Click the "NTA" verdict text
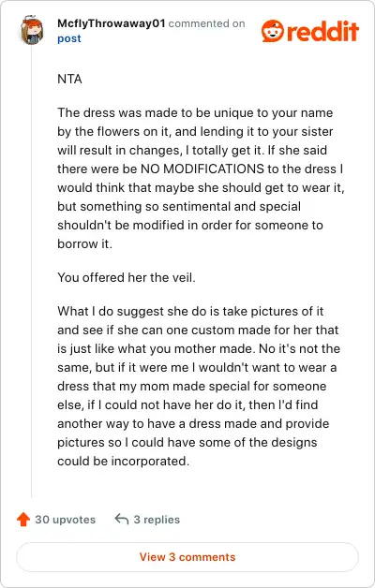This screenshot has height=588, width=375. coord(69,80)
